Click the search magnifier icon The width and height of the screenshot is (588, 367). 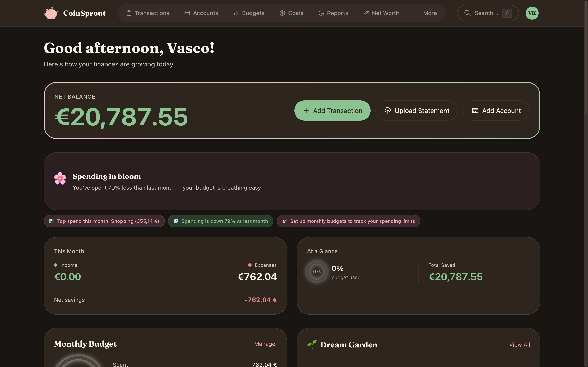(x=468, y=13)
